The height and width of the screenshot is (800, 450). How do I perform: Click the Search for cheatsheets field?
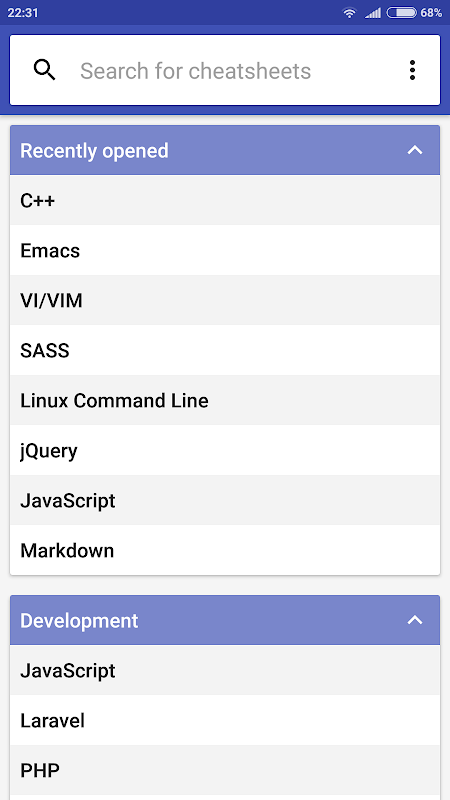pos(225,70)
